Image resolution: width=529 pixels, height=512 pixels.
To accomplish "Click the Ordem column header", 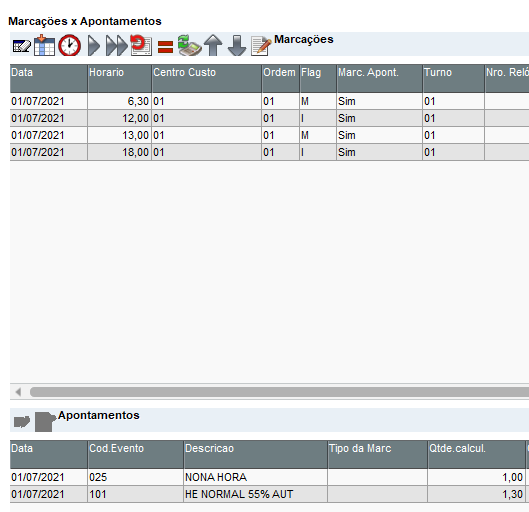I will click(281, 78).
